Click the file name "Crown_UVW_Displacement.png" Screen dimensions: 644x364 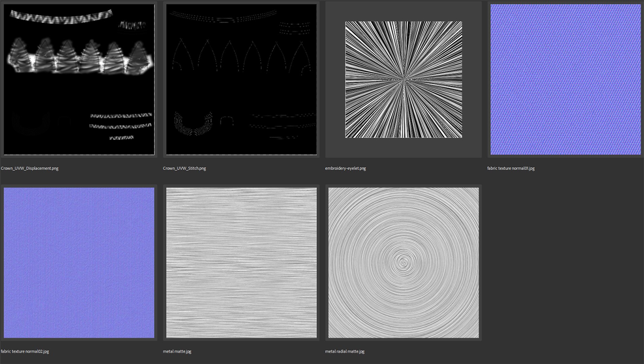[x=30, y=168]
